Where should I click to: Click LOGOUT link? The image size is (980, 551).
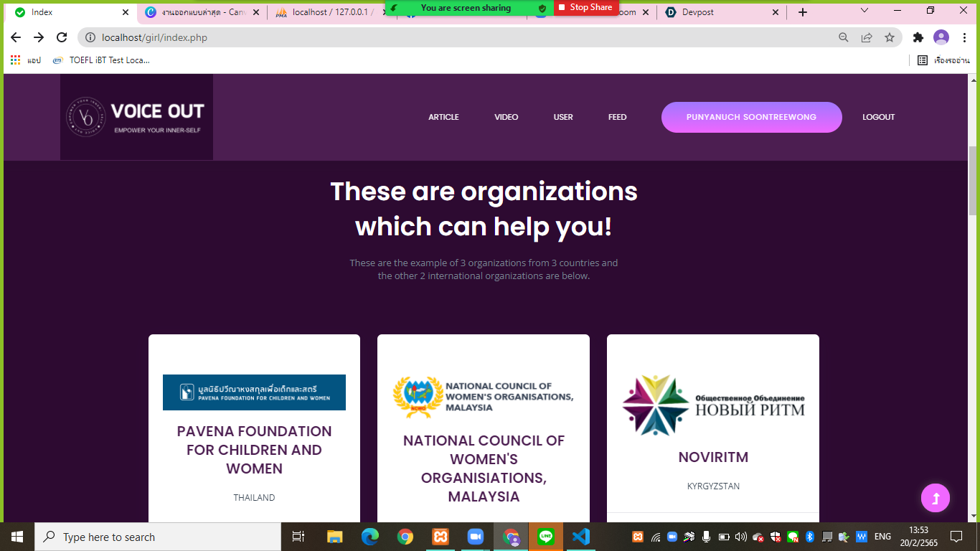click(x=879, y=117)
